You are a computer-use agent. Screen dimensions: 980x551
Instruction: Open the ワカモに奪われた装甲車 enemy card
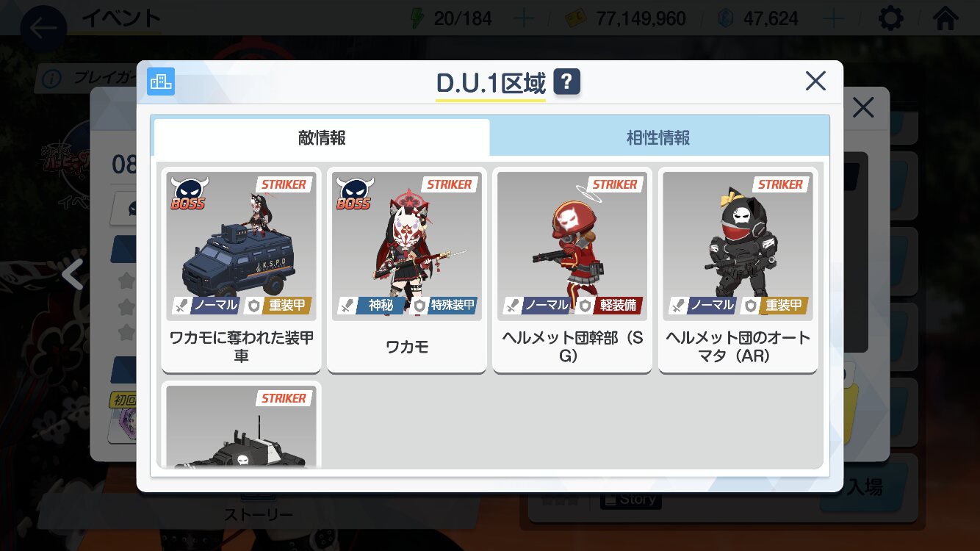[x=242, y=270]
